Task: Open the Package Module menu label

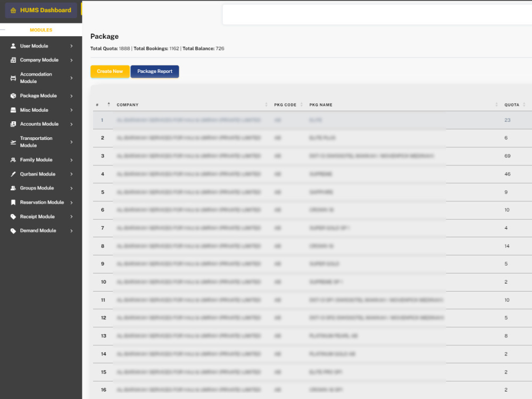Action: pyautogui.click(x=38, y=96)
